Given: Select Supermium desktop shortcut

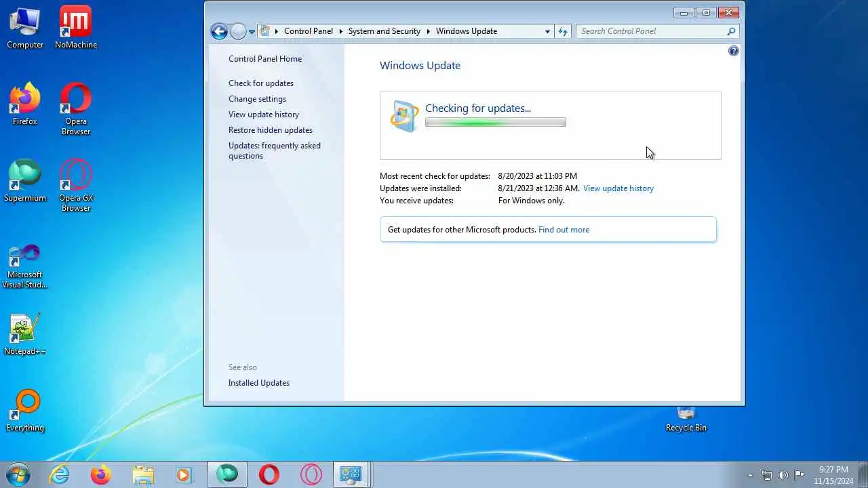Looking at the screenshot, I should (x=25, y=181).
